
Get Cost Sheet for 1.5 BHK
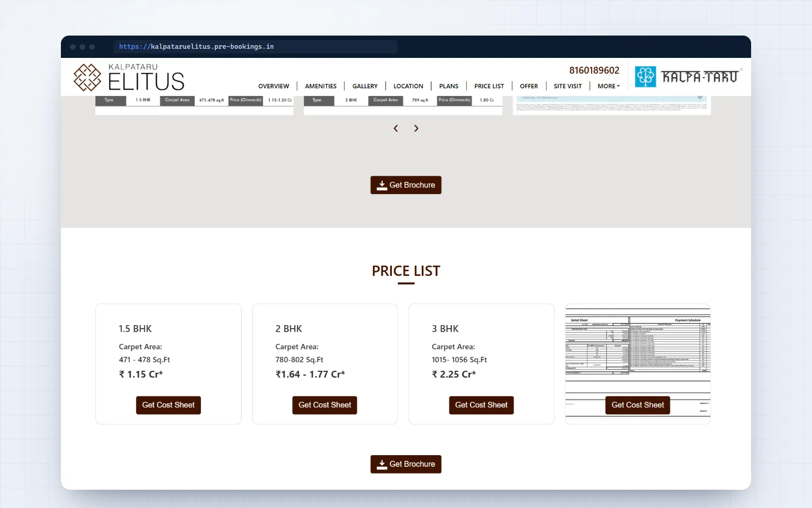(x=168, y=405)
